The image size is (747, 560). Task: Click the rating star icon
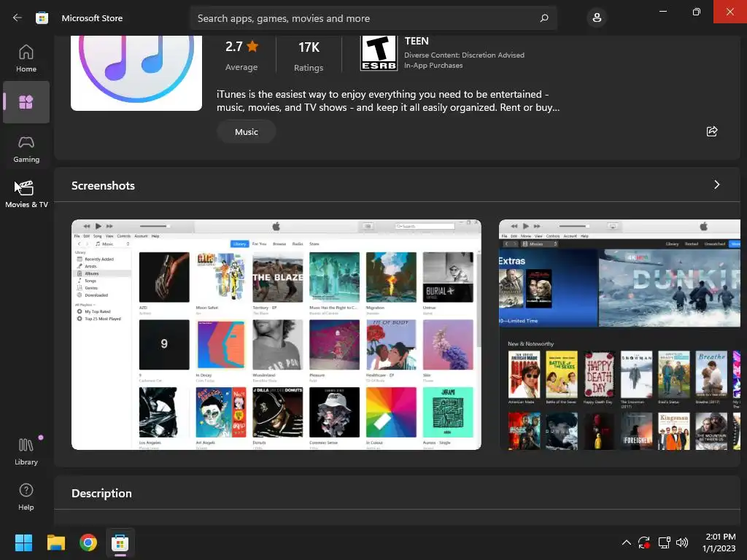[252, 46]
